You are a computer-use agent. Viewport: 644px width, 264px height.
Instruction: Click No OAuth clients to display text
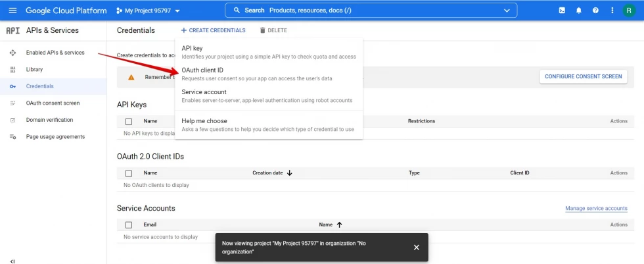[156, 185]
